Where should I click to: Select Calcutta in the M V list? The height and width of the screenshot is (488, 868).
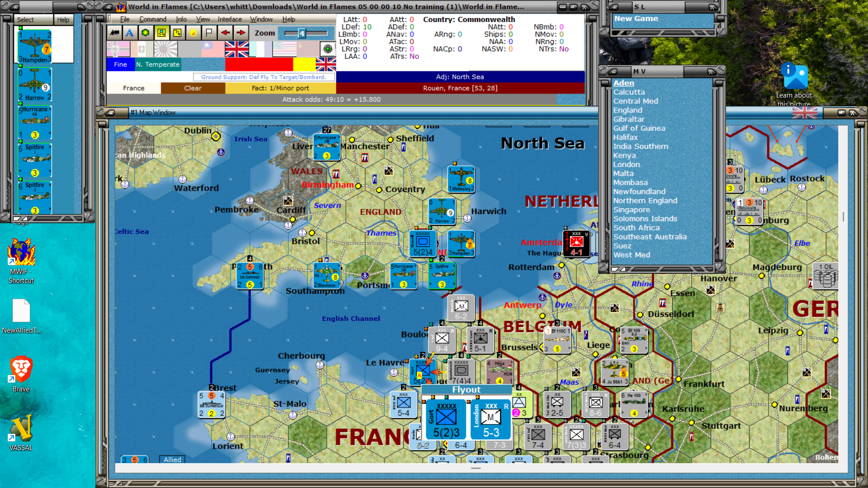[629, 92]
